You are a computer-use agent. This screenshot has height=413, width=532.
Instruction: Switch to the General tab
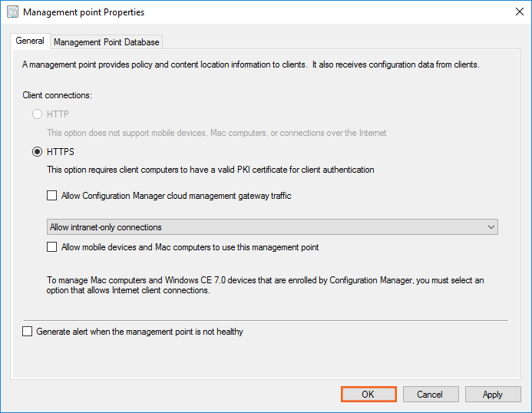click(30, 41)
